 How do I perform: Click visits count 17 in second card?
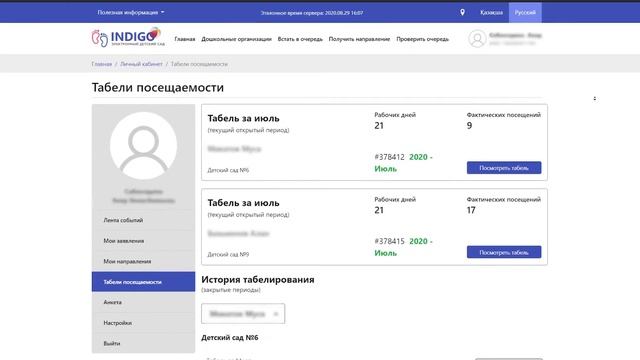(471, 210)
